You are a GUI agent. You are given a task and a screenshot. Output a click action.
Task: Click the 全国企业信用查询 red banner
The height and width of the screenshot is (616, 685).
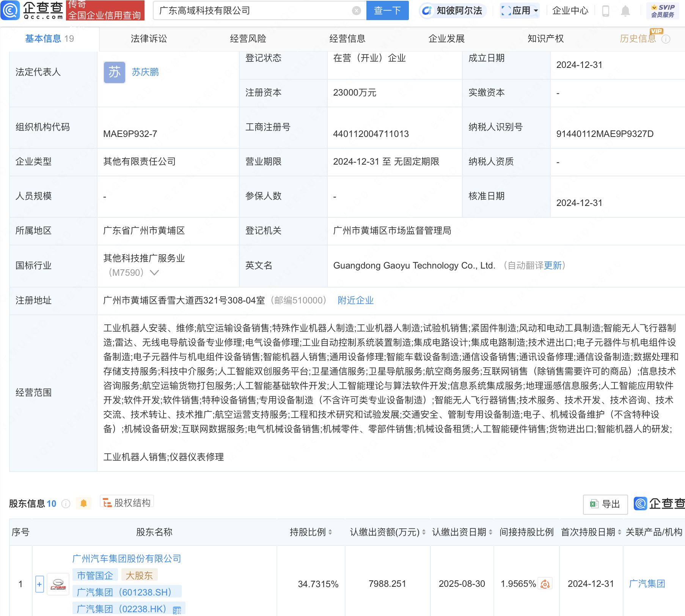pyautogui.click(x=105, y=11)
